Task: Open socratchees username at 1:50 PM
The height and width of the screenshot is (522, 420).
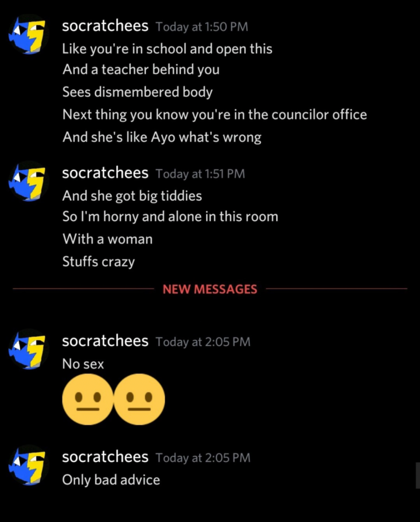Action: pyautogui.click(x=105, y=26)
